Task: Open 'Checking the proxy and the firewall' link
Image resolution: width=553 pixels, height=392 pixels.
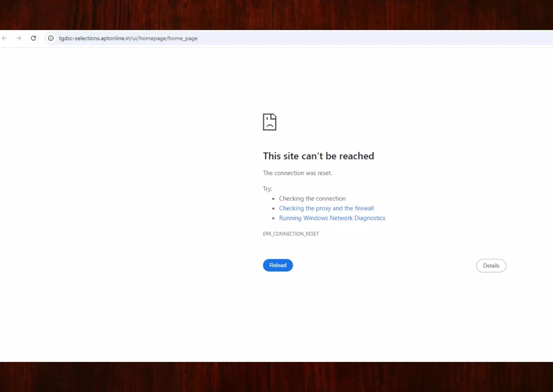Action: 326,208
